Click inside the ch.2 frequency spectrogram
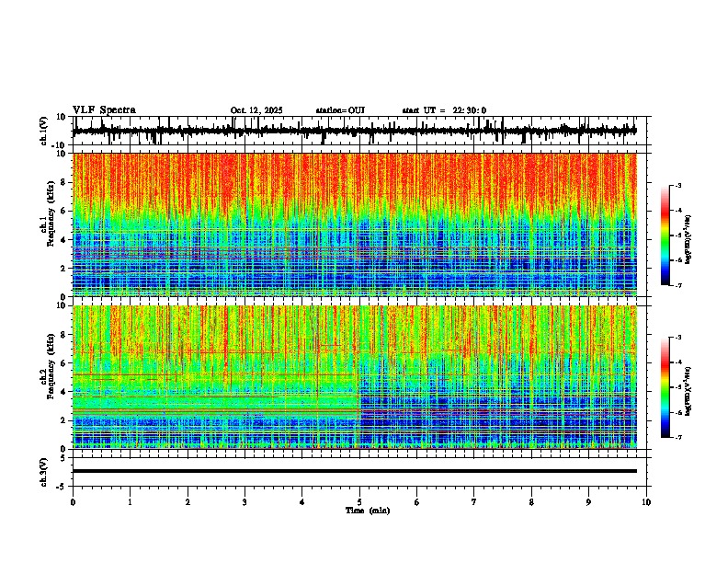The image size is (728, 563). 355,377
